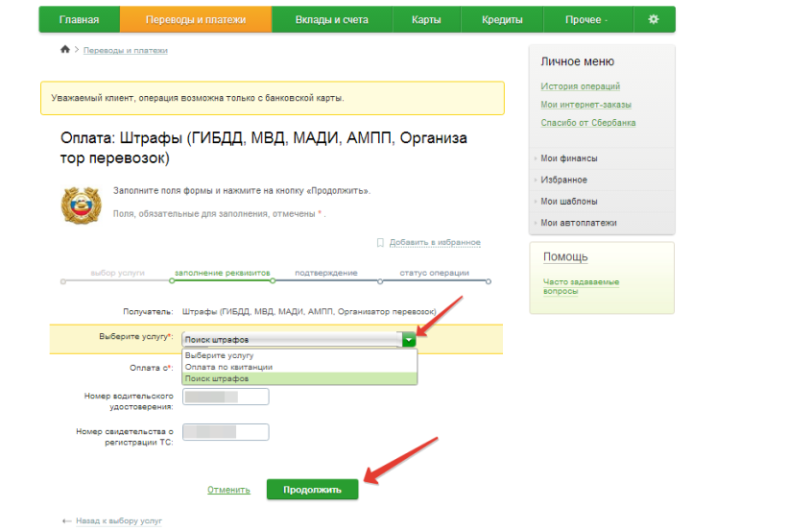
Task: Click Добавить в избранное link
Action: [x=435, y=242]
